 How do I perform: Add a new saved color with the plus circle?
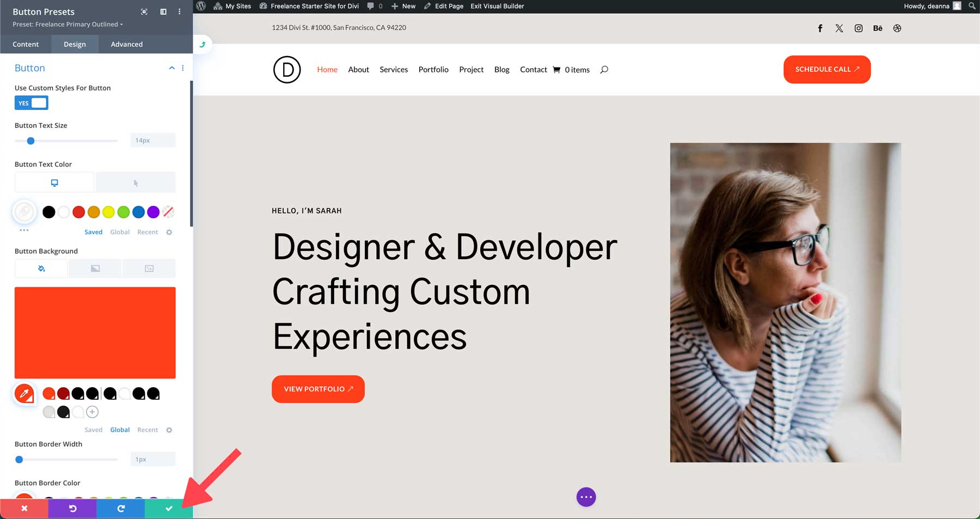click(x=93, y=412)
